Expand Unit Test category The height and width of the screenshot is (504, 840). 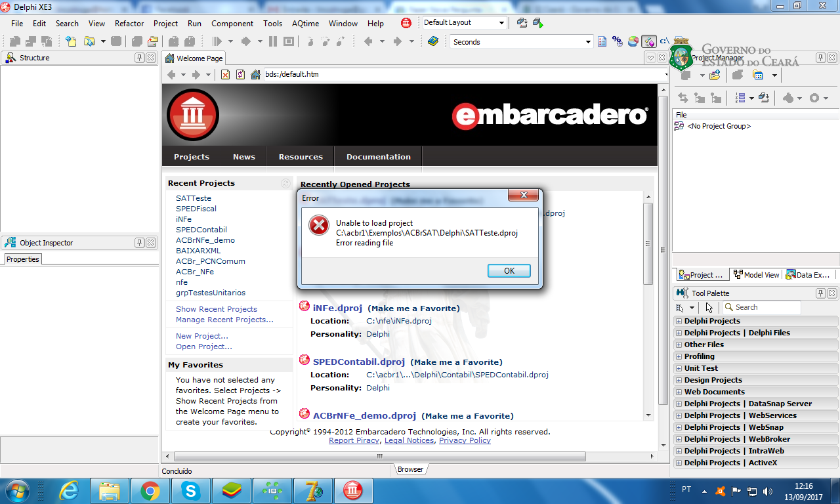679,368
